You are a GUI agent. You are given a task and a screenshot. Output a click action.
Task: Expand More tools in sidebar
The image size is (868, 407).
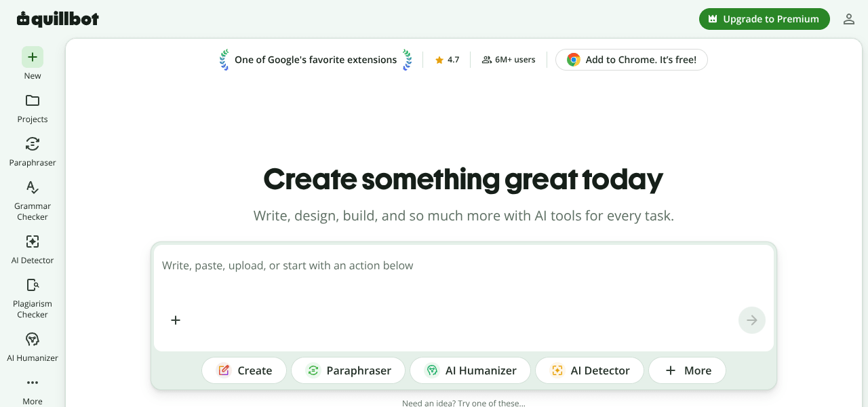pyautogui.click(x=33, y=391)
